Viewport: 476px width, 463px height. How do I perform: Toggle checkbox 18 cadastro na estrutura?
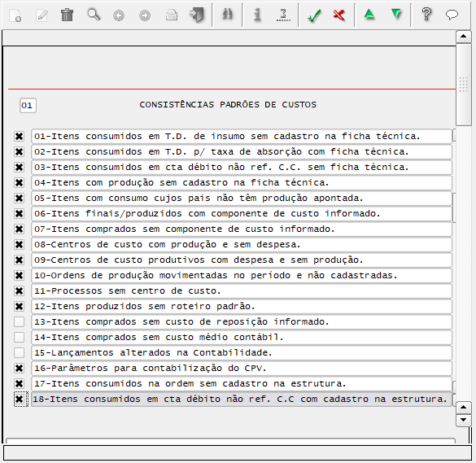(x=20, y=400)
